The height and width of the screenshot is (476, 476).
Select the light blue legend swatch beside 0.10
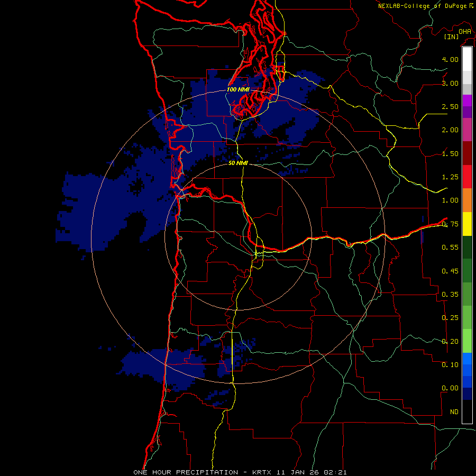(x=467, y=359)
